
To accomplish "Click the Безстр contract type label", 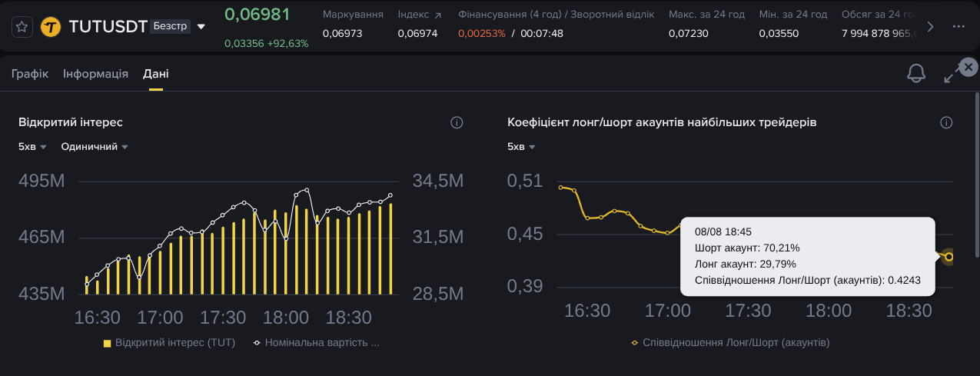I will pos(171,26).
